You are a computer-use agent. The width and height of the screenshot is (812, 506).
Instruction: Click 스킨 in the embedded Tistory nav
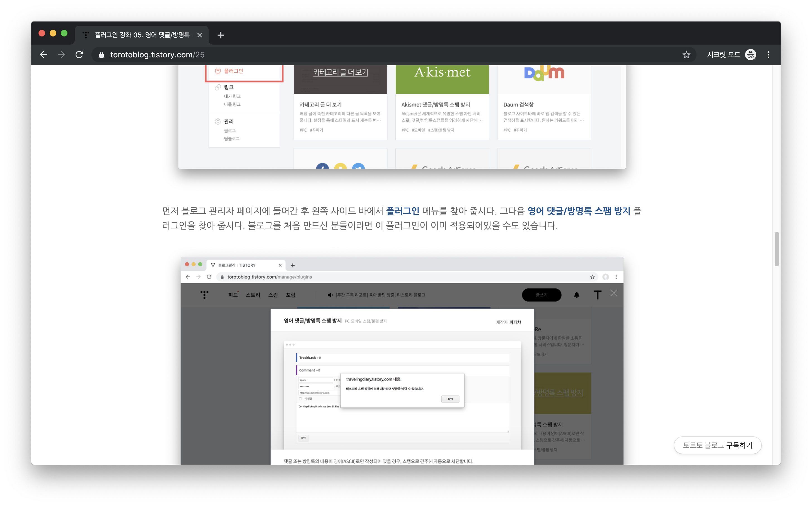[273, 295]
